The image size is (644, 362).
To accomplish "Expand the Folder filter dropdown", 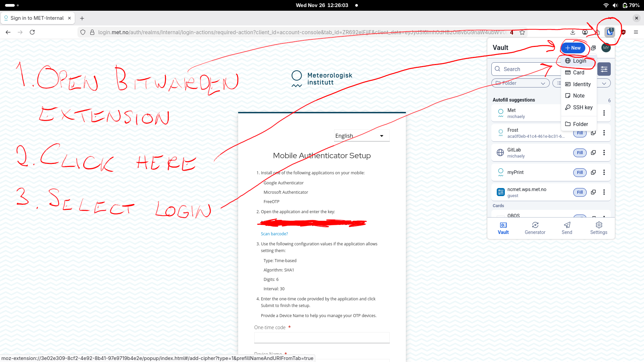I will [520, 83].
